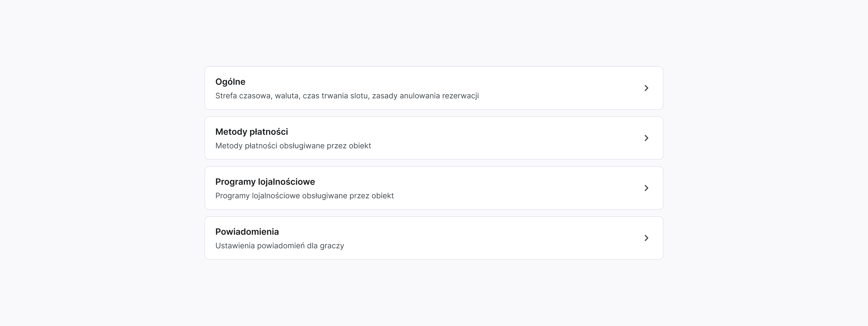
Task: Expand the notification settings row
Action: [x=434, y=238]
